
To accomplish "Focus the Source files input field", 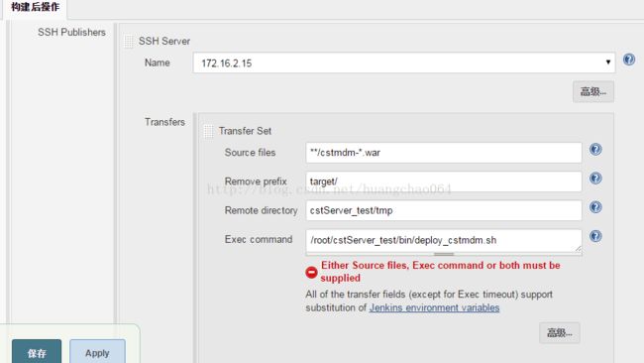I will point(444,153).
